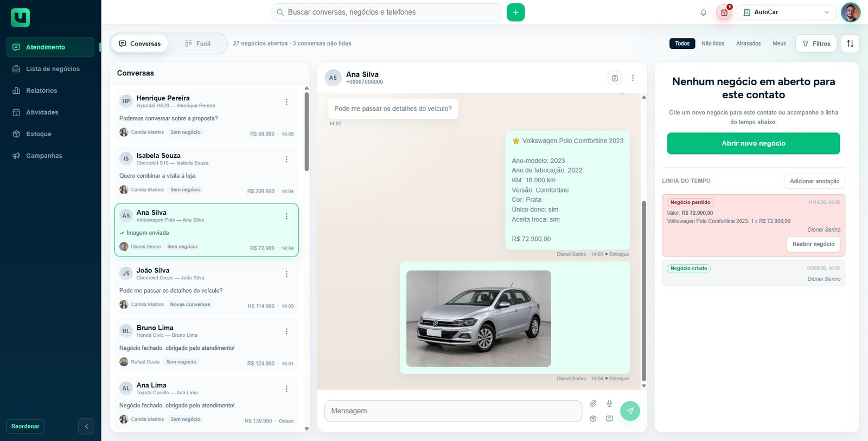Open Ana Silva card options menu
868x441 pixels.
tap(286, 216)
